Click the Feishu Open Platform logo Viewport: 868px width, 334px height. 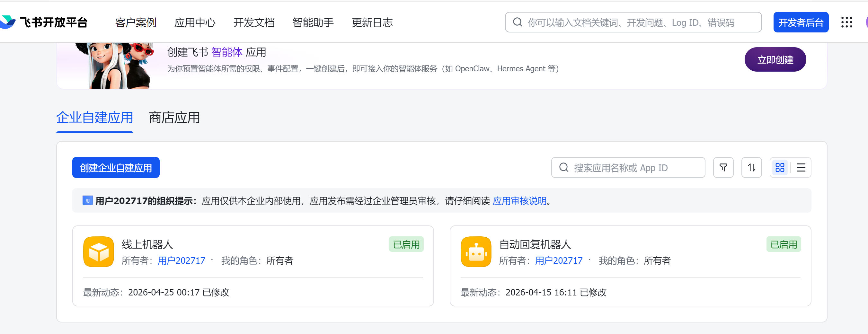tap(44, 22)
